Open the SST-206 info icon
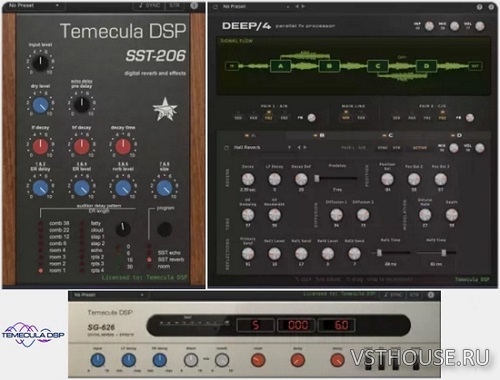 194,6
